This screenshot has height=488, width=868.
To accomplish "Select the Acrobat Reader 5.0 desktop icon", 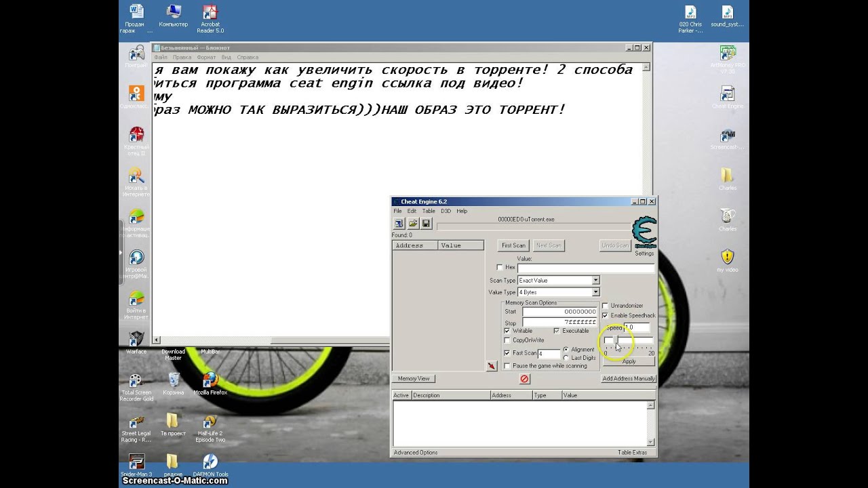I will pyautogui.click(x=210, y=12).
